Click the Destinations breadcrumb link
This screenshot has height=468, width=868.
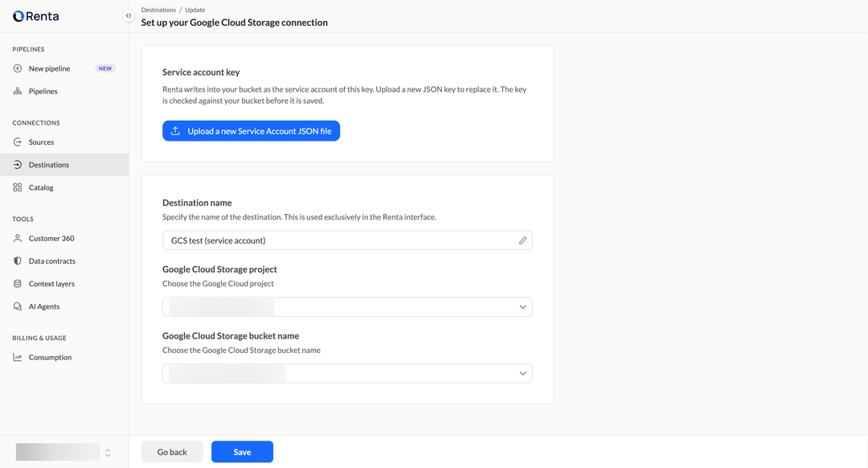158,10
